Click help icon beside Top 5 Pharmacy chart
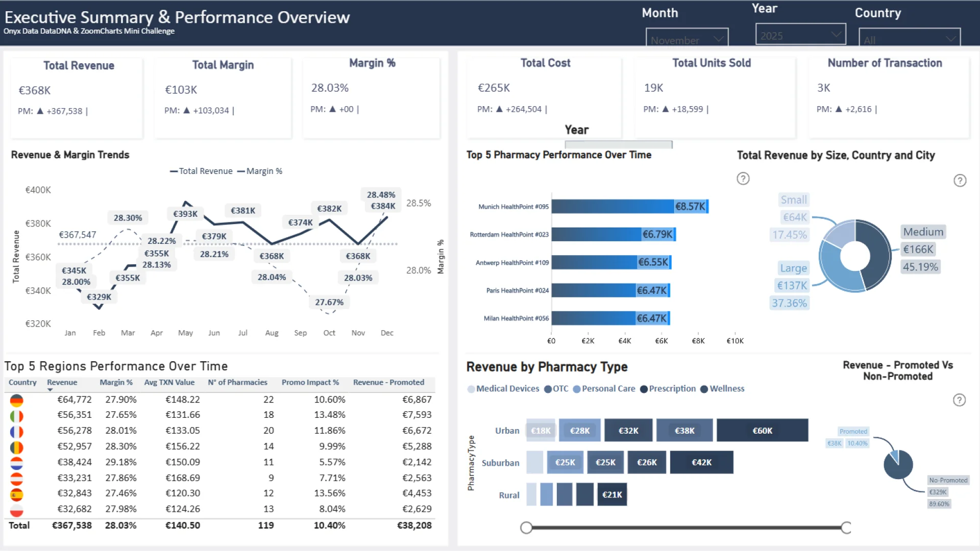 tap(743, 179)
